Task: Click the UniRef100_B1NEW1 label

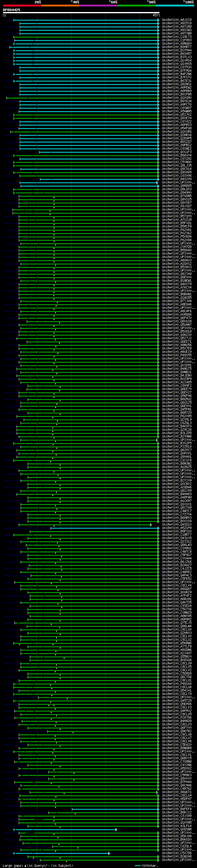Action: pyautogui.click(x=177, y=281)
